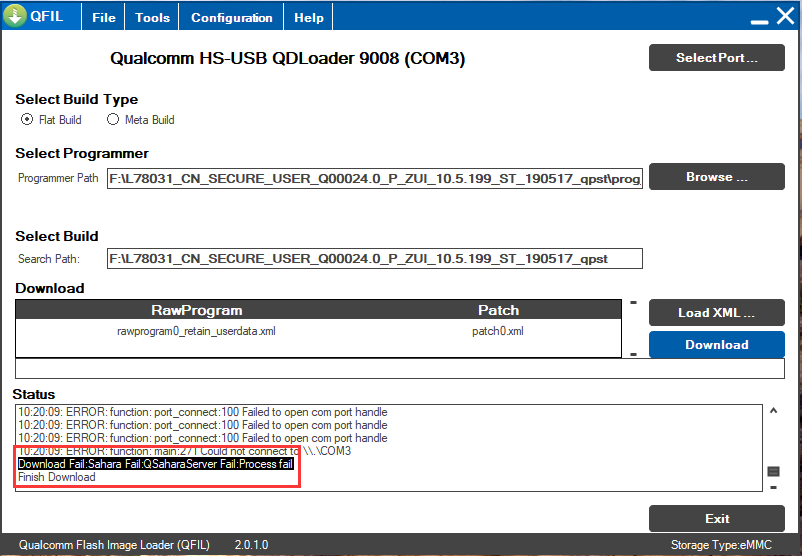802x556 pixels.
Task: Select the Flat Build radio button
Action: pos(27,119)
